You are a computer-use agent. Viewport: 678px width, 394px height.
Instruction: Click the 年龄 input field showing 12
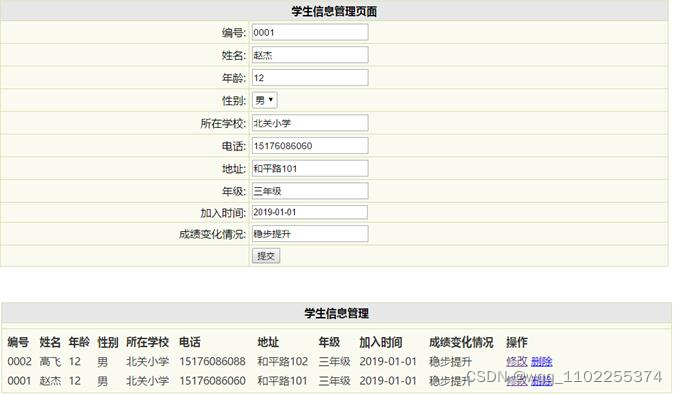pyautogui.click(x=310, y=78)
